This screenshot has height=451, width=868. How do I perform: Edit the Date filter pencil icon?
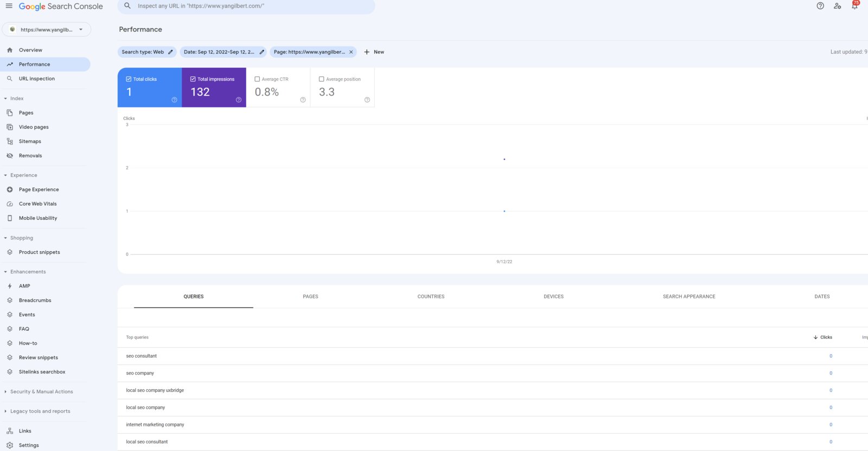pyautogui.click(x=261, y=52)
